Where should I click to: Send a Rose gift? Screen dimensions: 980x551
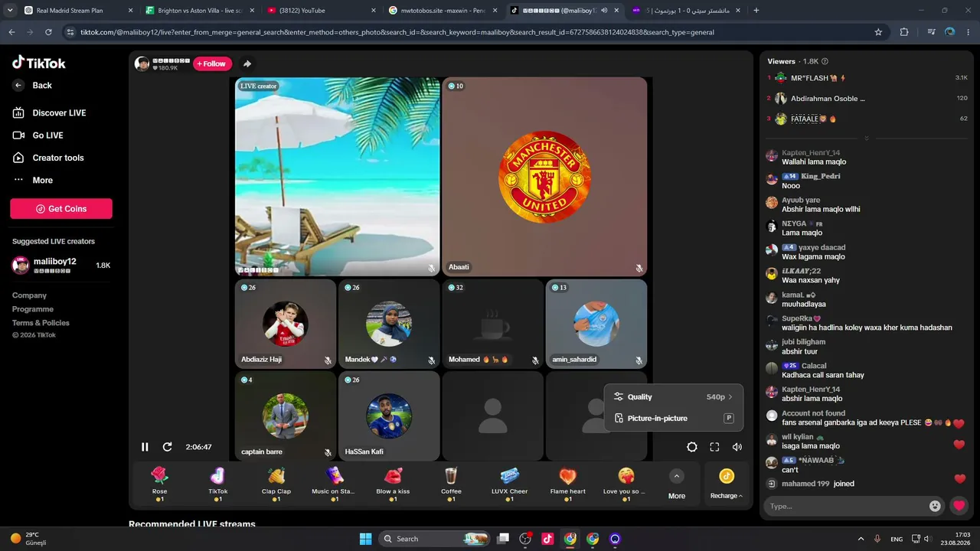[x=159, y=484]
